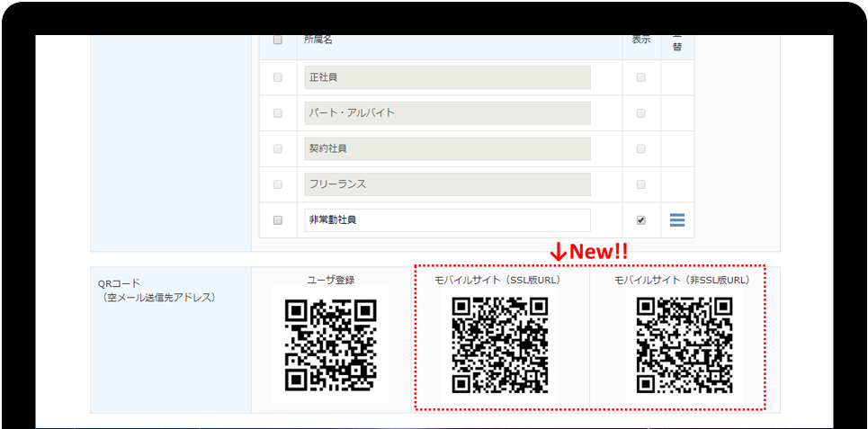This screenshot has height=429, width=868.
Task: Enable 表示 checkbox for パート・アルバイト
Action: (x=641, y=113)
